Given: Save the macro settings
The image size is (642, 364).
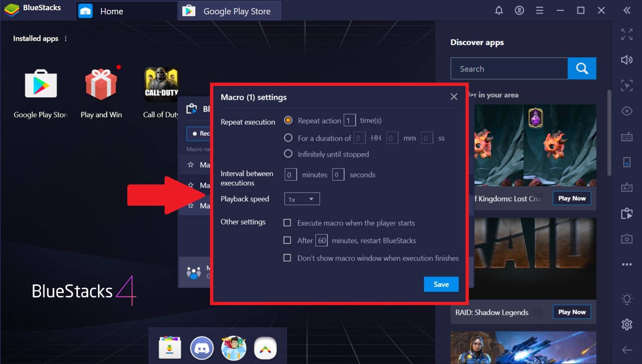Looking at the screenshot, I should pyautogui.click(x=441, y=284).
